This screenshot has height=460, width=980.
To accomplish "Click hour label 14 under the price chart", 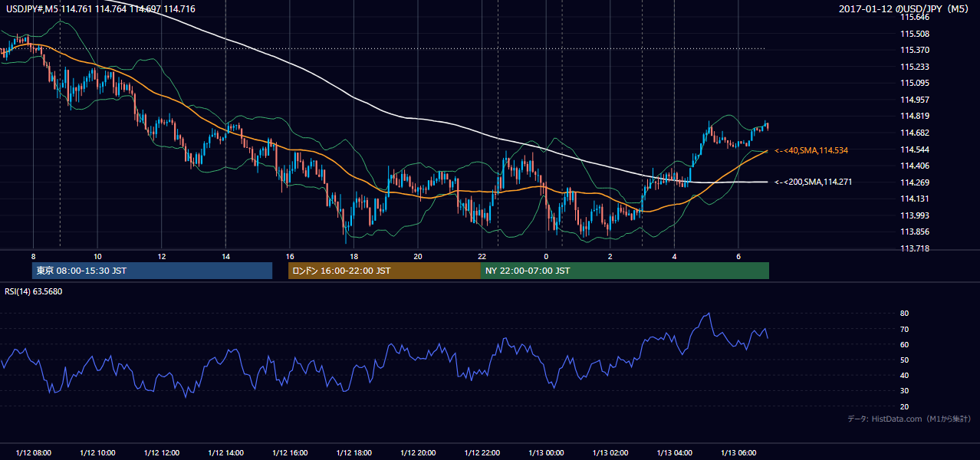I will pos(225,256).
